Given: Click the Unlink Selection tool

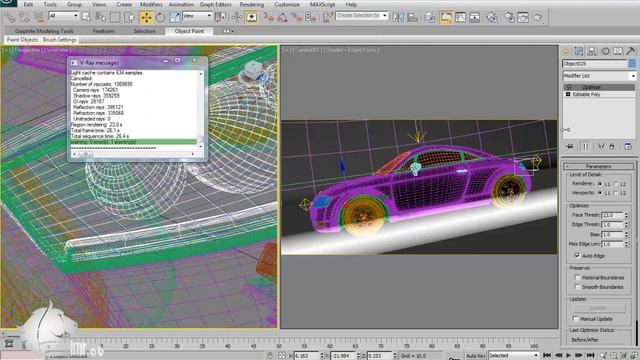Looking at the screenshot, I should click(24, 17).
